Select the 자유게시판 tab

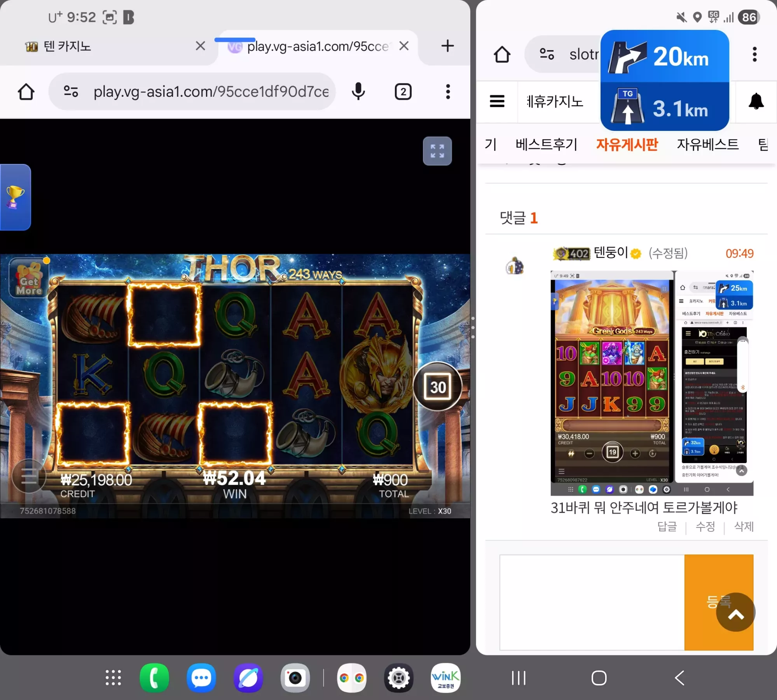(x=627, y=145)
